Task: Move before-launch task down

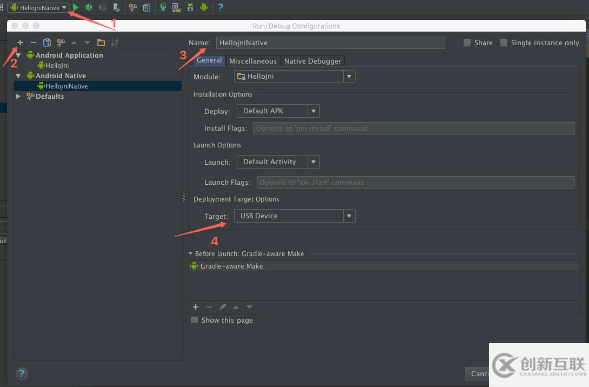Action: point(249,307)
